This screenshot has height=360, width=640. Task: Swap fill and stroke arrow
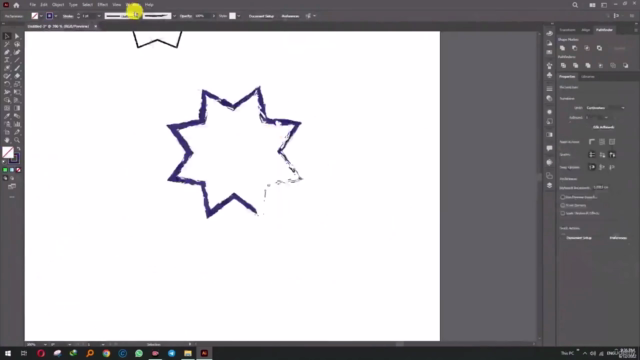coord(18,149)
